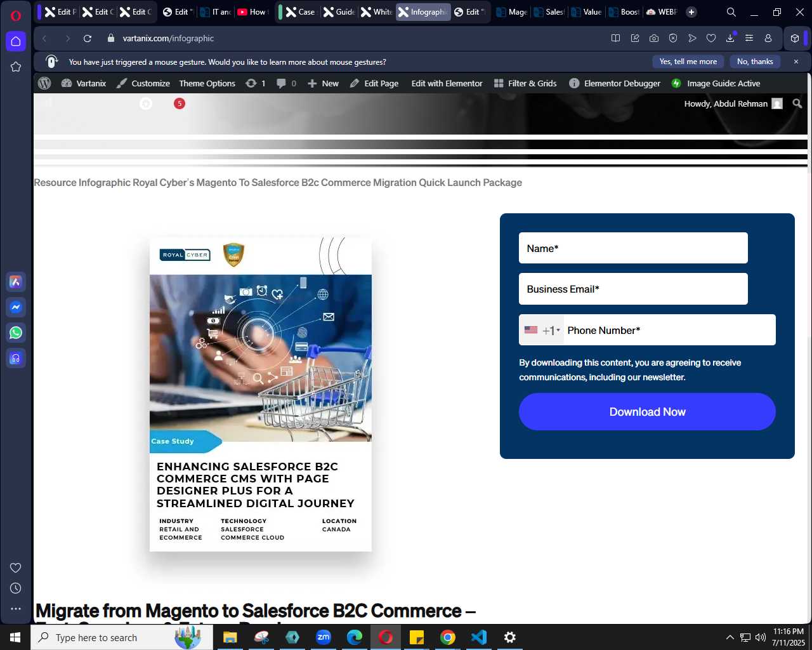The width and height of the screenshot is (812, 650).
Task: Switch to the Value tab
Action: coord(586,12)
